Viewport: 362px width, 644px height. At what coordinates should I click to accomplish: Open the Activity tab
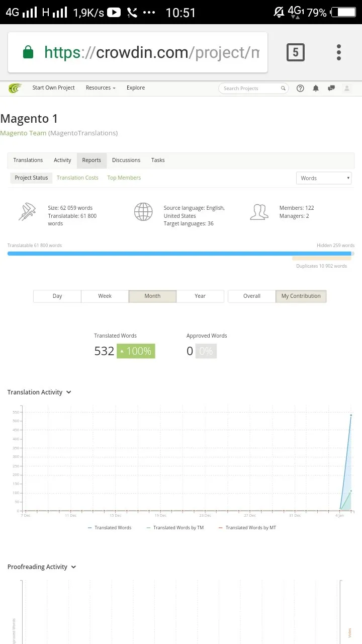(x=62, y=160)
